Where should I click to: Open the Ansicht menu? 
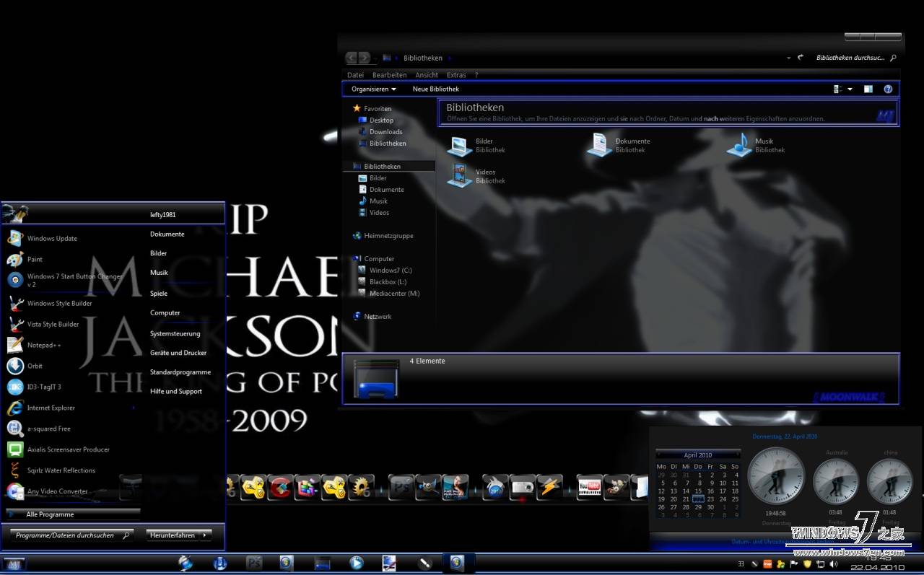[427, 75]
